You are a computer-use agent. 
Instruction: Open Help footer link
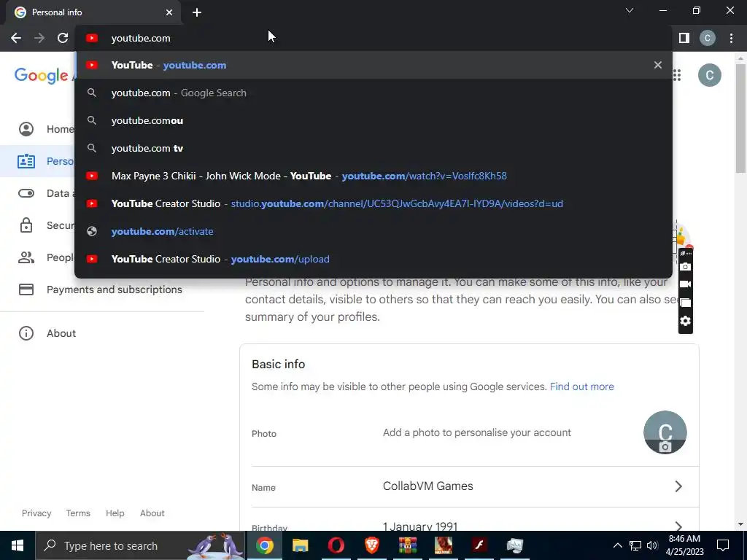[115, 513]
